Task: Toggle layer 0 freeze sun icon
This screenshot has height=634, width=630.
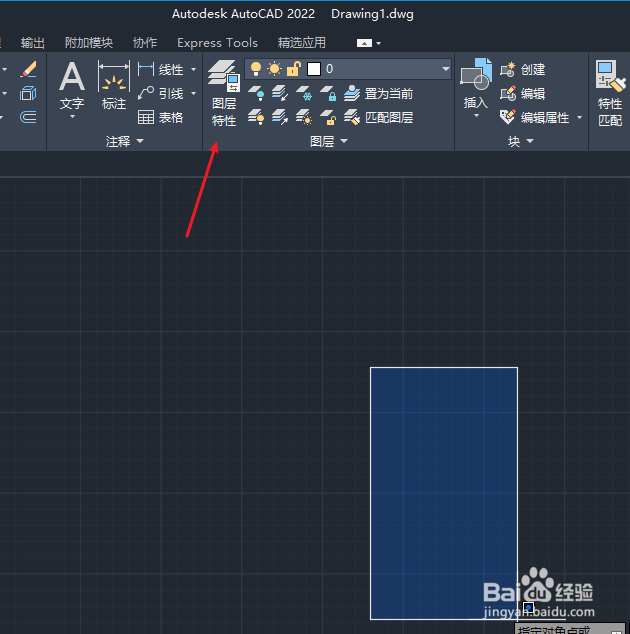Action: coord(275,69)
